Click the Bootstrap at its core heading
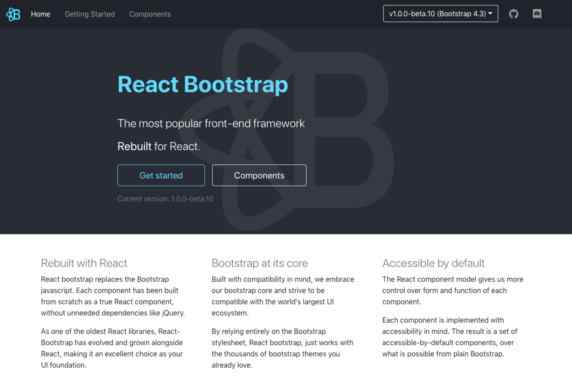Viewport: 572px width, 392px height. [260, 263]
